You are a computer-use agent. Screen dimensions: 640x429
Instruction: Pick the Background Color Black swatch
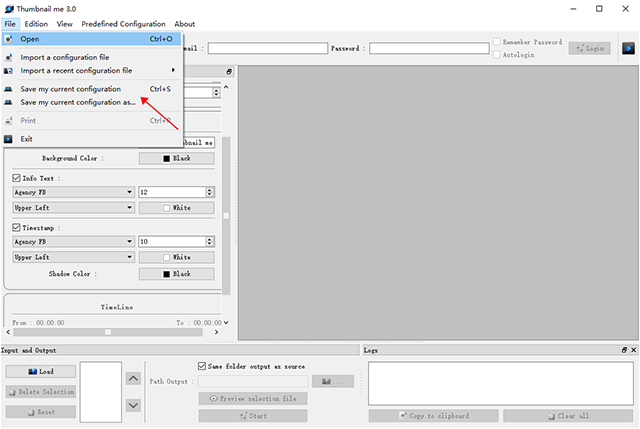[x=176, y=158]
